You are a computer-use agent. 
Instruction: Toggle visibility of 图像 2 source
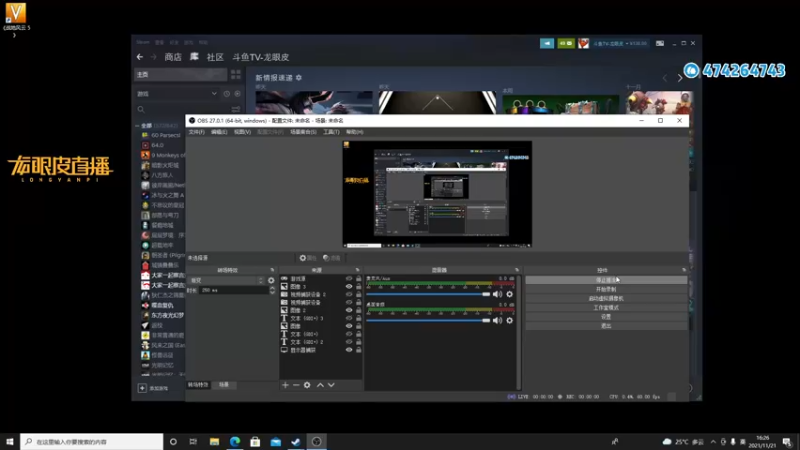[x=349, y=310]
